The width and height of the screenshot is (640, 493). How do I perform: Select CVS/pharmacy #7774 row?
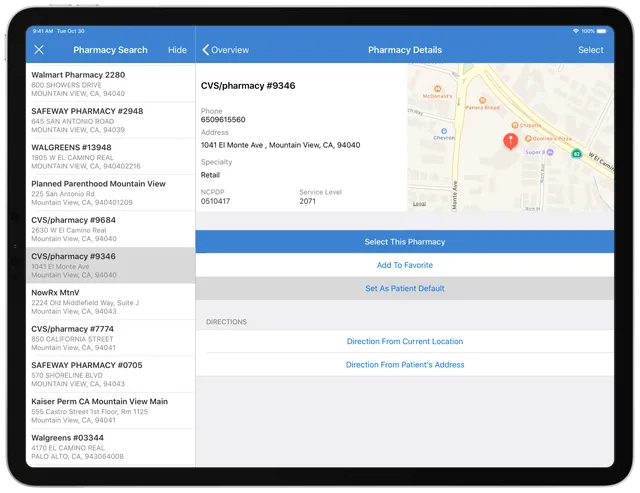pyautogui.click(x=111, y=338)
